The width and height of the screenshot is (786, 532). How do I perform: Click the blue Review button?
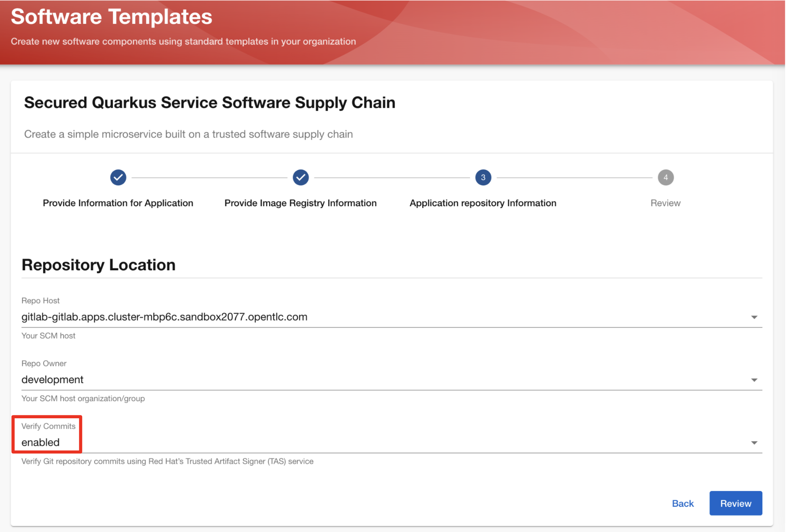[736, 503]
